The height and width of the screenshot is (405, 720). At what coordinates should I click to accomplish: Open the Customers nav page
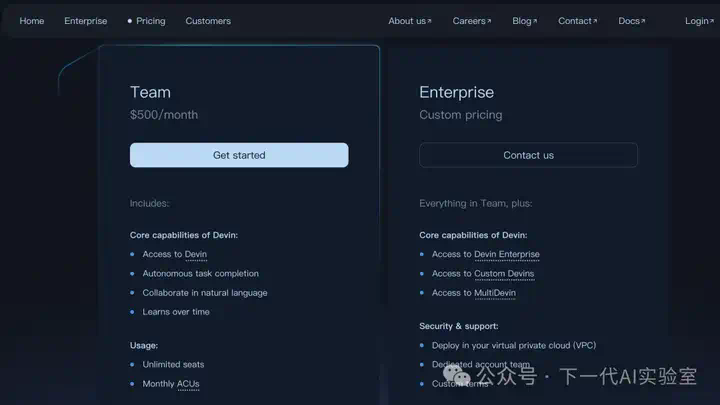208,21
